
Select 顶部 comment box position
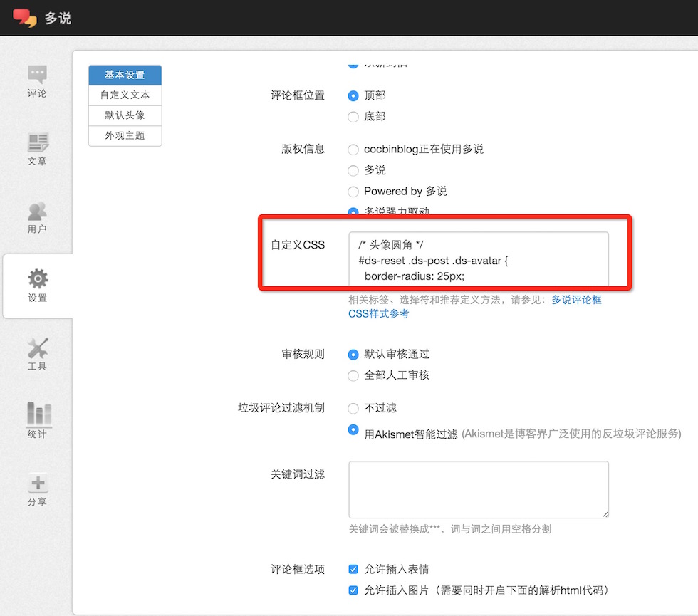click(353, 95)
